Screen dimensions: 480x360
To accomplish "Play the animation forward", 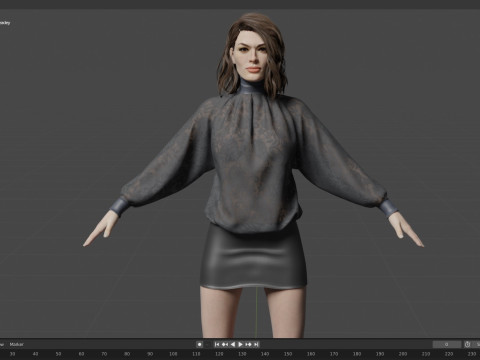I will tap(240, 344).
